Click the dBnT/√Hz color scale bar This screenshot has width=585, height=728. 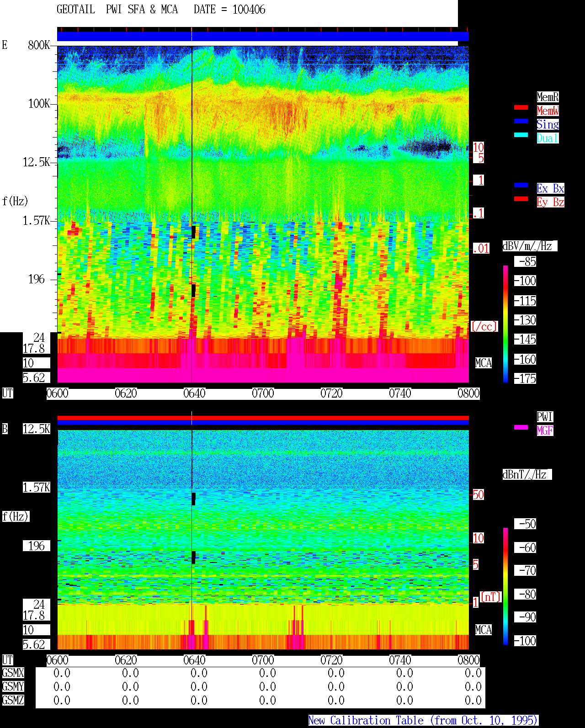(505, 586)
